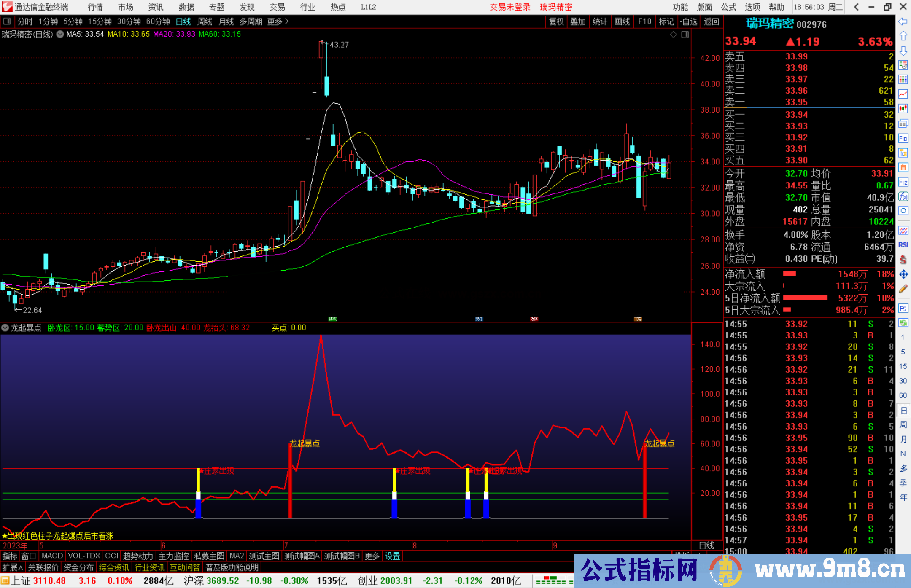Toggle the circle button before MA5 label
Image resolution: width=911 pixels, height=588 pixels.
pos(60,34)
